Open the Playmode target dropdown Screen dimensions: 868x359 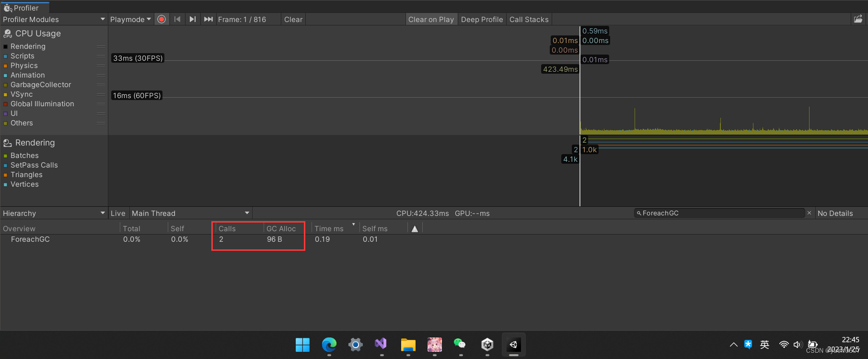130,19
